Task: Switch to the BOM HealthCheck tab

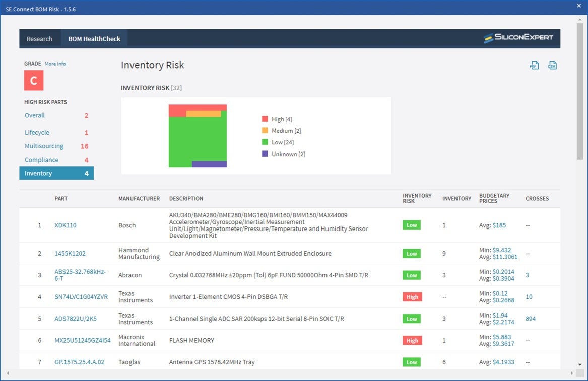Action: click(x=94, y=39)
